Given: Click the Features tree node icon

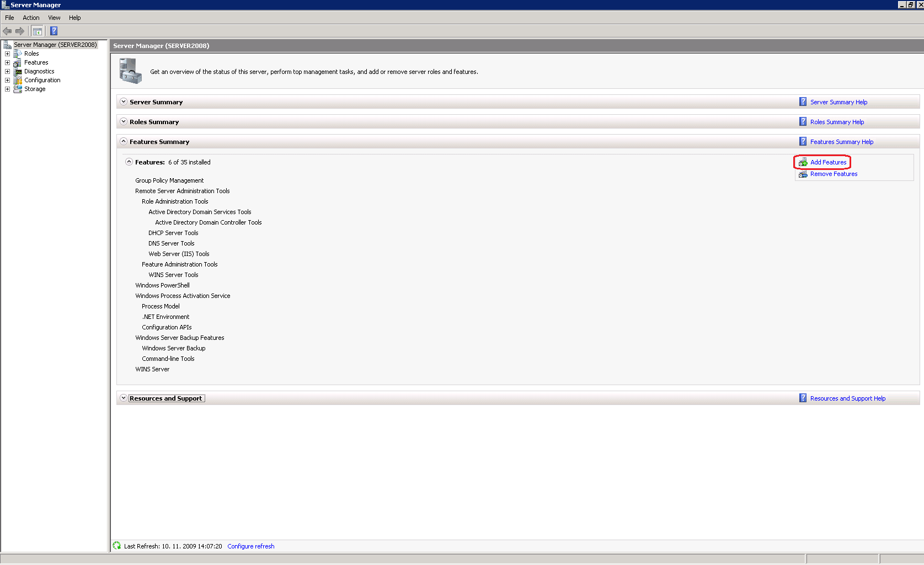Looking at the screenshot, I should click(18, 62).
